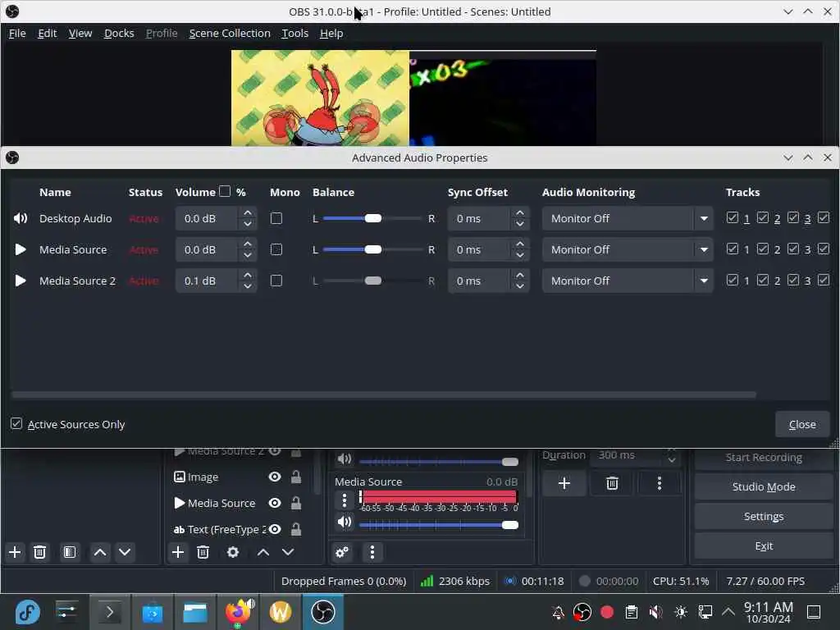Add a scene transition plus button
Viewport: 840px width, 630px height.
point(564,484)
